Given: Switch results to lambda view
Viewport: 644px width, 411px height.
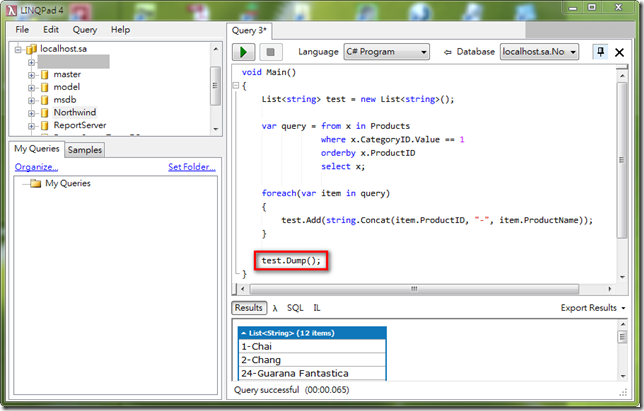Looking at the screenshot, I should coord(275,308).
